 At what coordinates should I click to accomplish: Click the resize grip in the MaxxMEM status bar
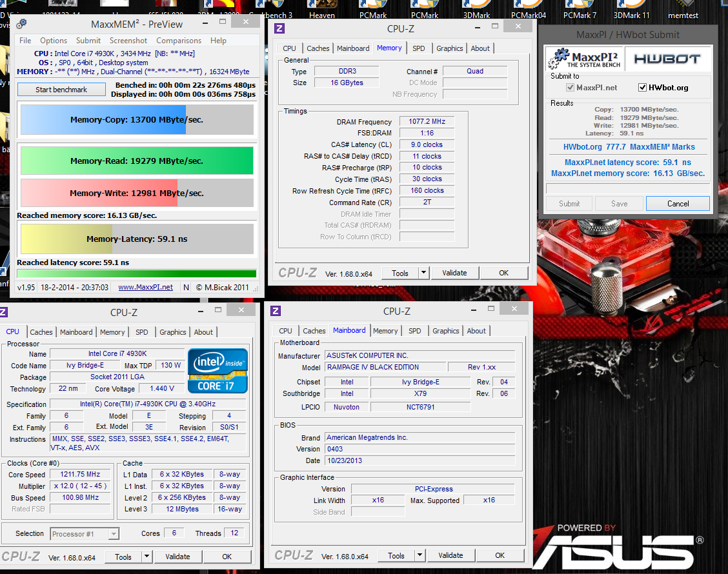[256, 289]
